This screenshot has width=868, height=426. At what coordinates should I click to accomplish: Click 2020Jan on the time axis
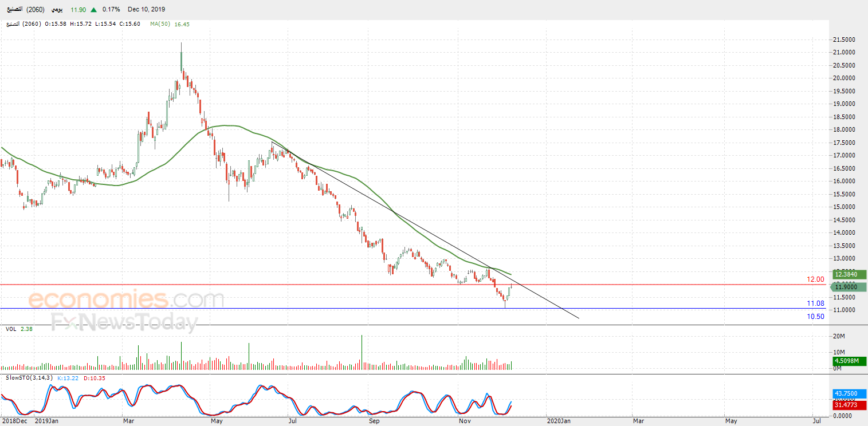coord(557,421)
